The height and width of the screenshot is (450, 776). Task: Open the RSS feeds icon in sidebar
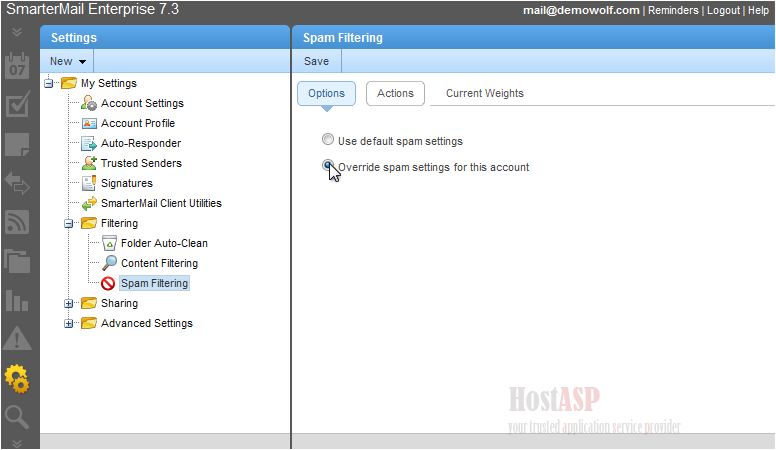click(17, 222)
